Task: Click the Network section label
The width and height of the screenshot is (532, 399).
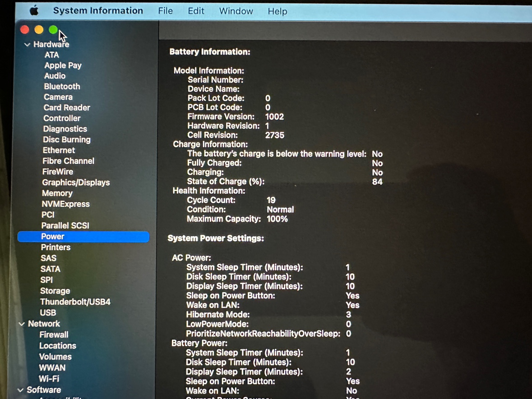Action: click(44, 324)
